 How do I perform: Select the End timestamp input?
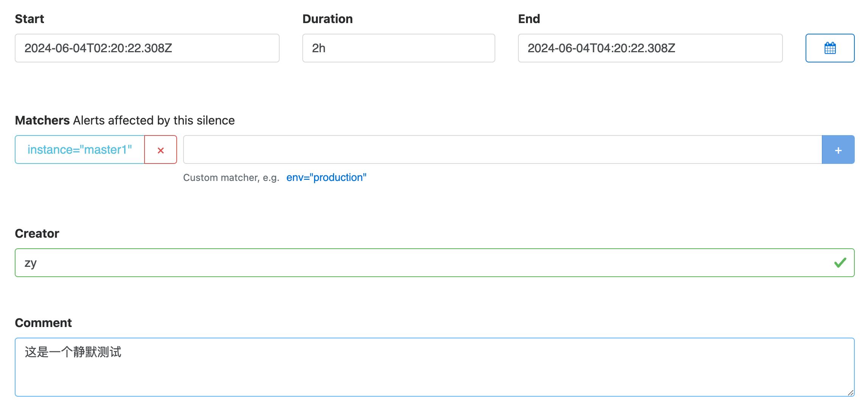pos(650,48)
